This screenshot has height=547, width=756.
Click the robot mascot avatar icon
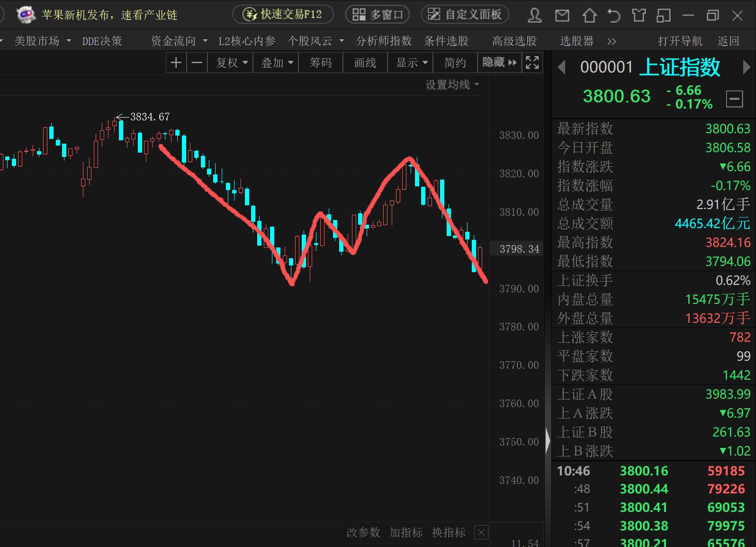(26, 15)
